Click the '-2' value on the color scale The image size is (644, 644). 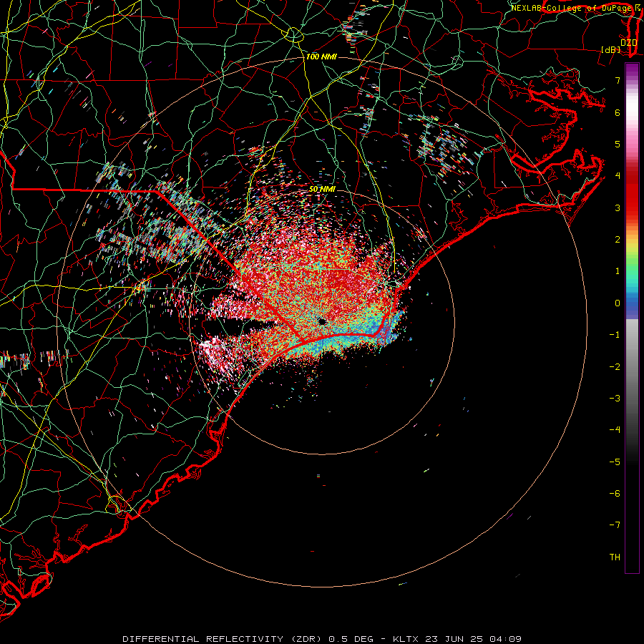pos(615,367)
